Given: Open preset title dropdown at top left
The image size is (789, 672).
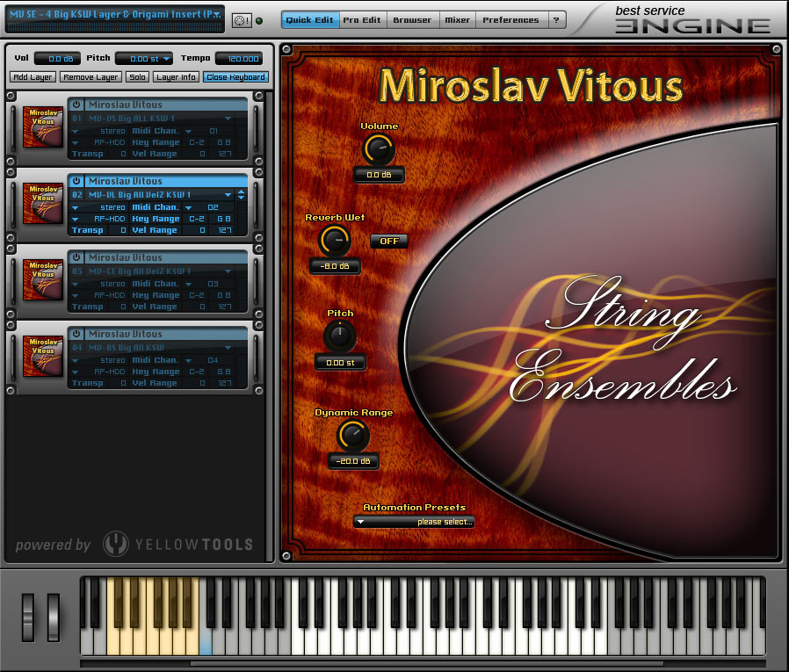Looking at the screenshot, I should [216, 15].
